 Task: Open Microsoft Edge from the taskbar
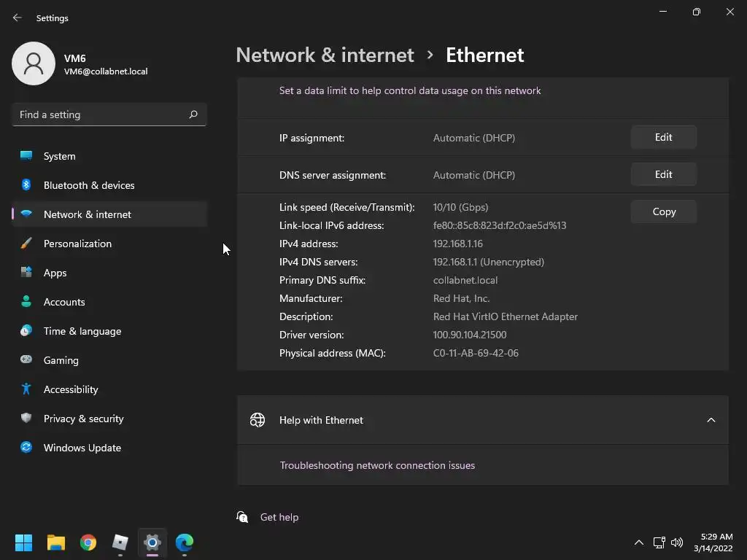pos(185,542)
